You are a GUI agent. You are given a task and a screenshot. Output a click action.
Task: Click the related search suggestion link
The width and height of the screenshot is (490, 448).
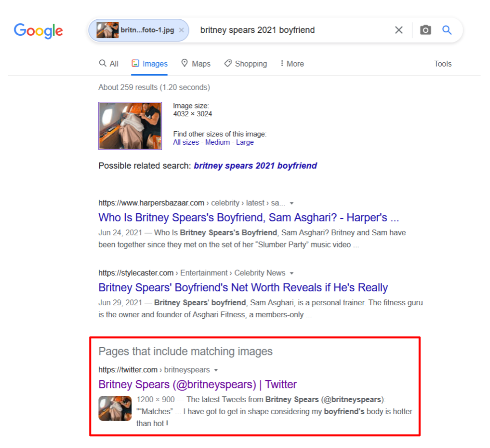click(x=255, y=166)
